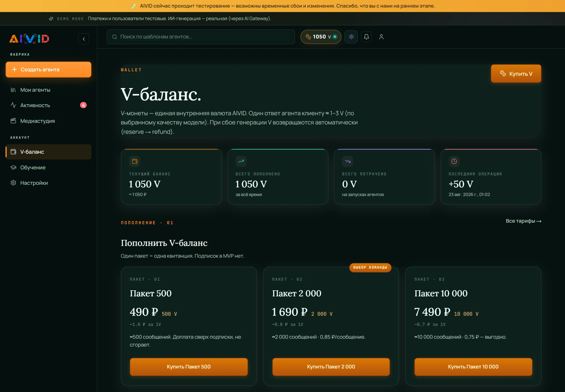The width and height of the screenshot is (565, 392).
Task: Click the '23 авг. 2026 г., 01:02' timestamp
Action: tap(469, 194)
